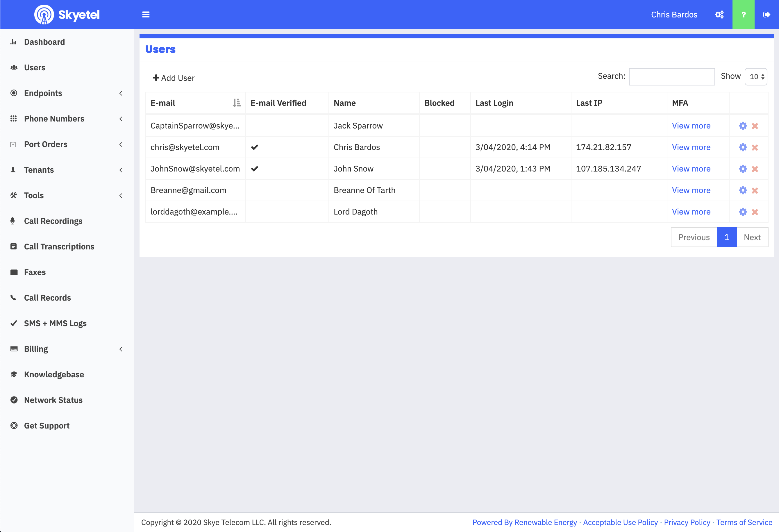Screen dimensions: 779x532
Task: Click the logout icon in header
Action: pyautogui.click(x=766, y=15)
